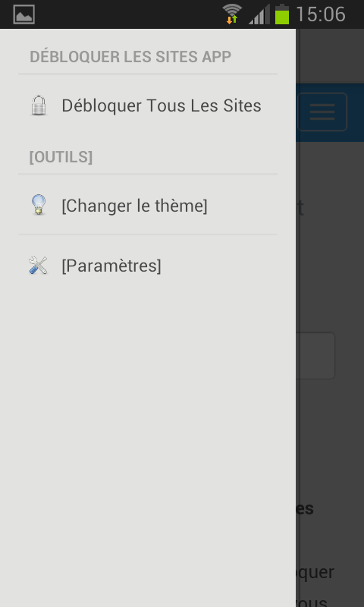Image resolution: width=364 pixels, height=607 pixels.
Task: Click the dimmed blue header bar
Action: pos(330,112)
